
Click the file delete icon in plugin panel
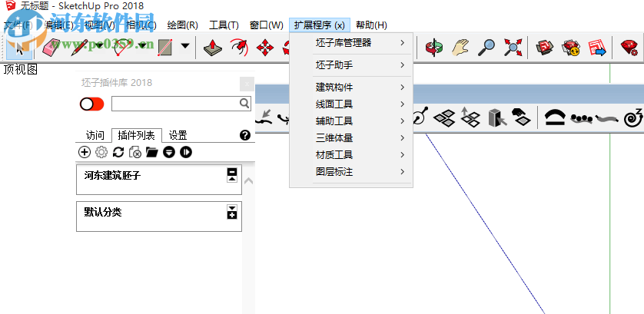tap(134, 153)
